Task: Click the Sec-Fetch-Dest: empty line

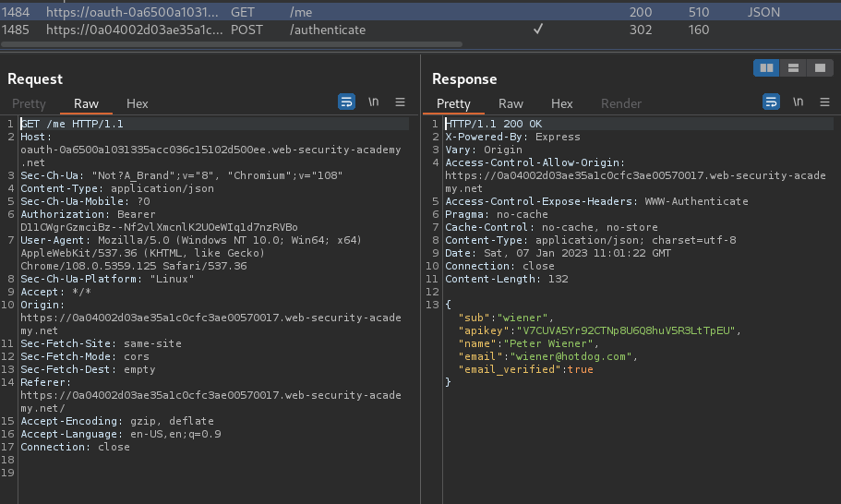Action: 88,369
